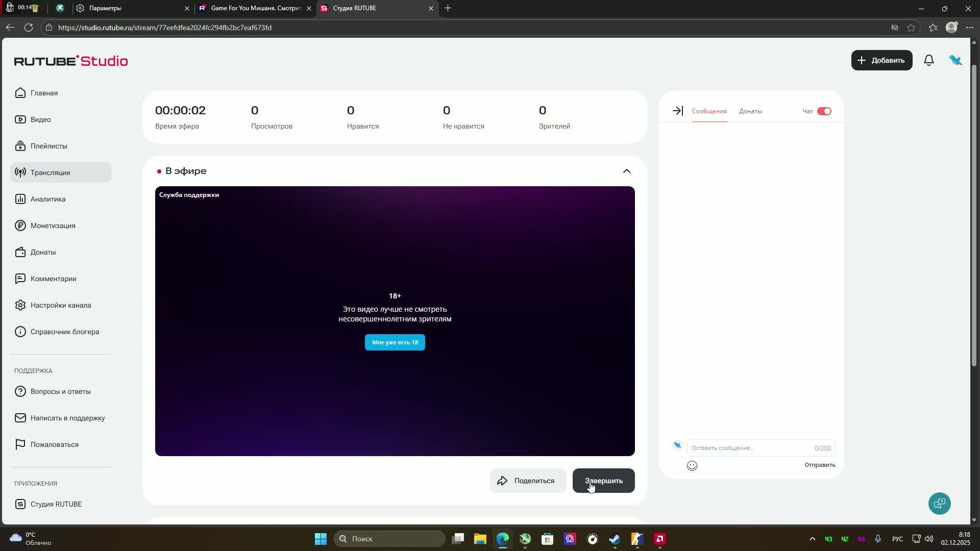Collapse the В эфире section
980x551 pixels.
[626, 171]
